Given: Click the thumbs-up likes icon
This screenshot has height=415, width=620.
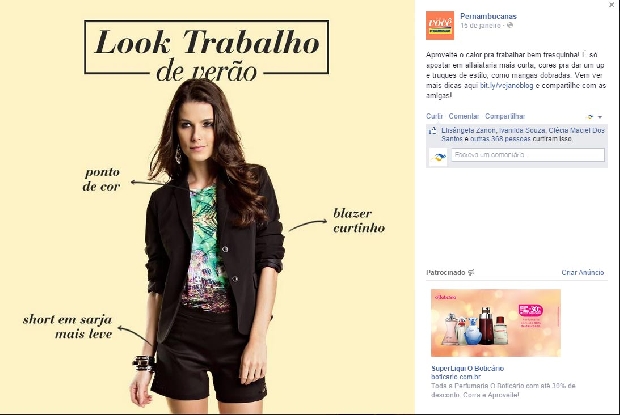Looking at the screenshot, I should click(x=433, y=130).
